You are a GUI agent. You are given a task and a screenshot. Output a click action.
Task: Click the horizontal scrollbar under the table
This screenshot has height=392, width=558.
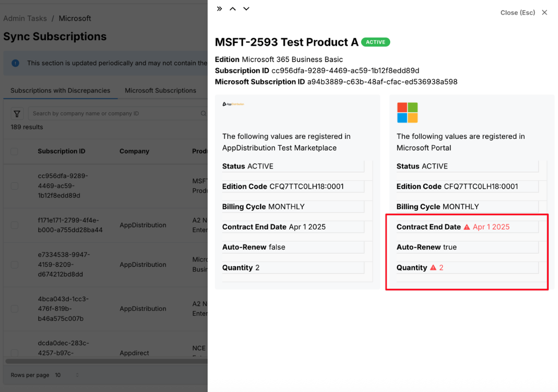tap(106, 361)
